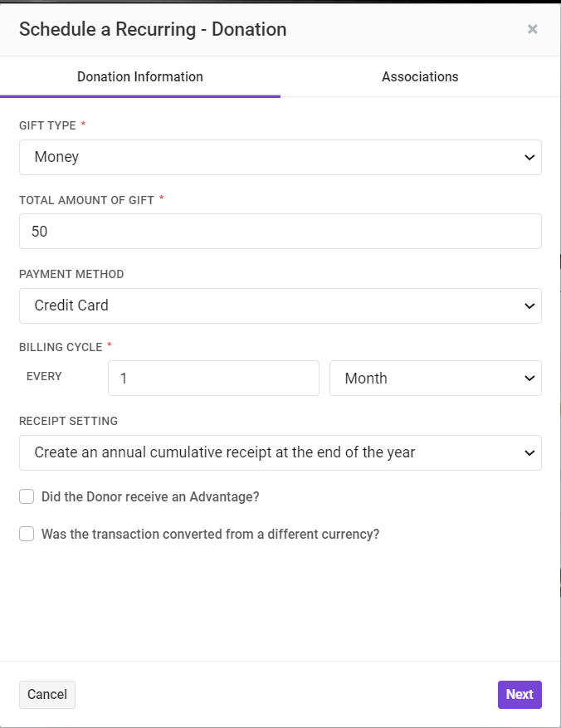Image resolution: width=561 pixels, height=728 pixels.
Task: Open the Receipt Setting dropdown
Action: (280, 452)
